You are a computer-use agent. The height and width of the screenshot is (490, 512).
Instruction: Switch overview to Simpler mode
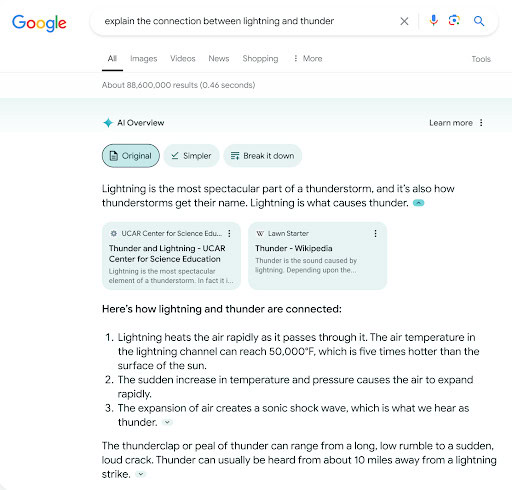[191, 156]
